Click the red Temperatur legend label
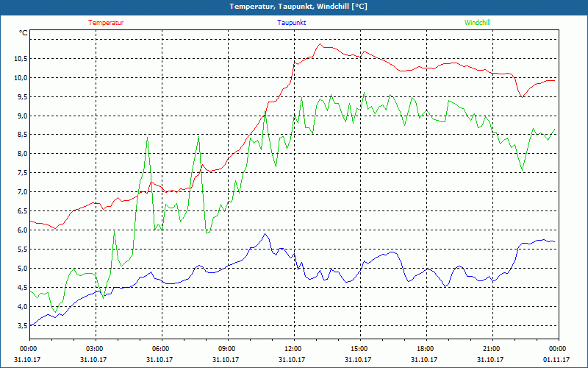The width and height of the screenshot is (588, 368). pyautogui.click(x=106, y=23)
